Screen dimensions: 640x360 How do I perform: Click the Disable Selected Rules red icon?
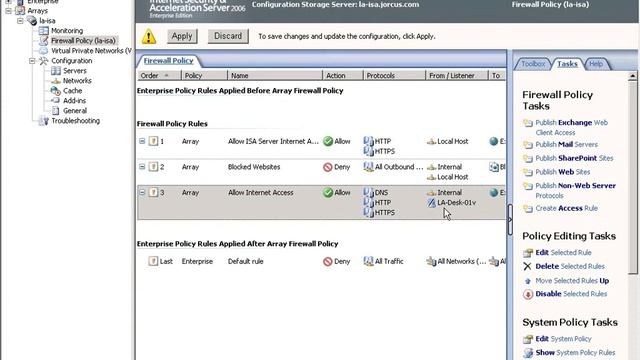[x=528, y=294]
